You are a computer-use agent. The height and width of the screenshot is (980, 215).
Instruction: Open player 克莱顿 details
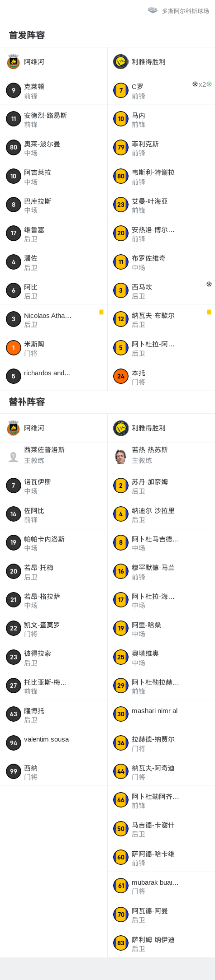click(x=53, y=90)
